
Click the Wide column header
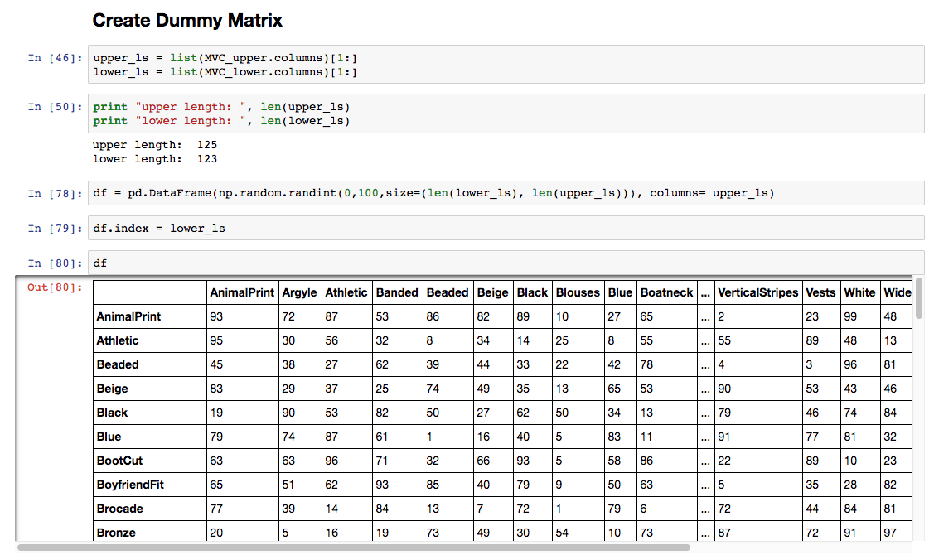(897, 292)
